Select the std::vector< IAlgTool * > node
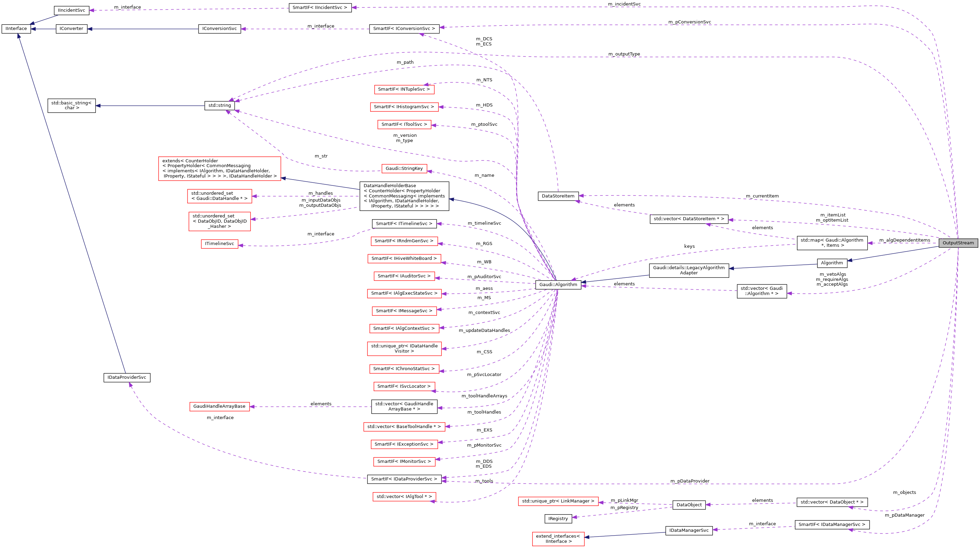The height and width of the screenshot is (548, 980). (404, 497)
